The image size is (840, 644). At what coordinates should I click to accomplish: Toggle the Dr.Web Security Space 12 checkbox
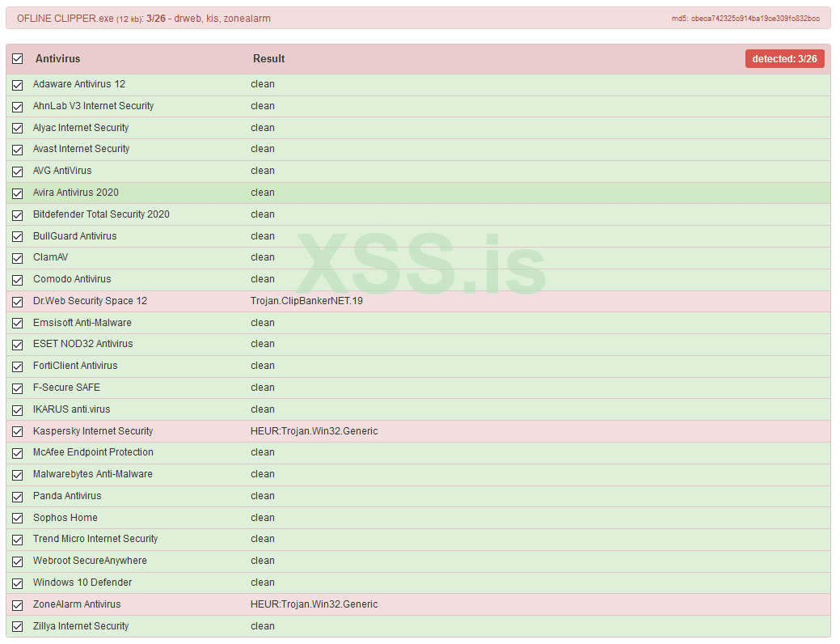[17, 302]
